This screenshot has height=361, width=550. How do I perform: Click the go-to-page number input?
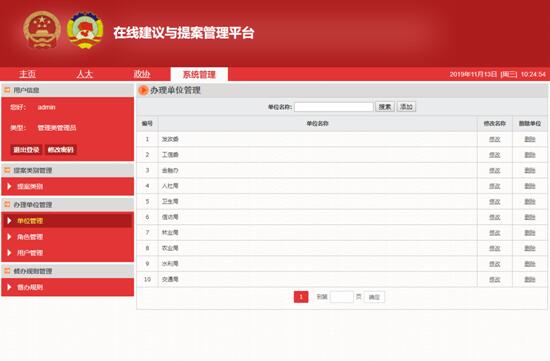point(342,297)
